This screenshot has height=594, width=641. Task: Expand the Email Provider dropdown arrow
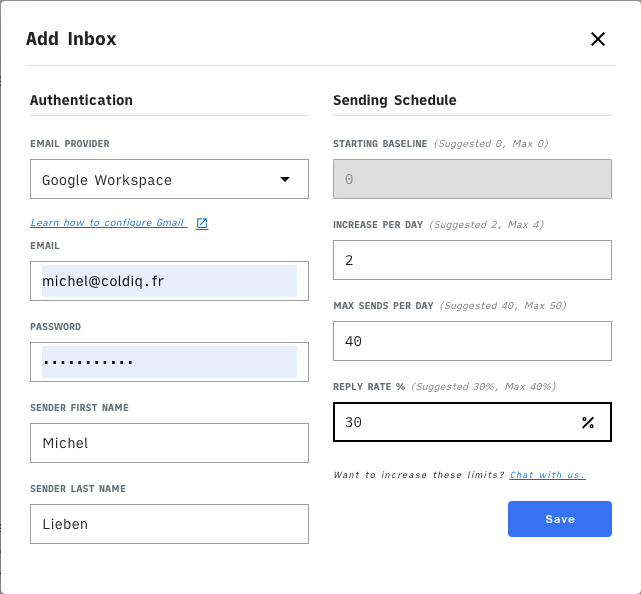pyautogui.click(x=285, y=180)
